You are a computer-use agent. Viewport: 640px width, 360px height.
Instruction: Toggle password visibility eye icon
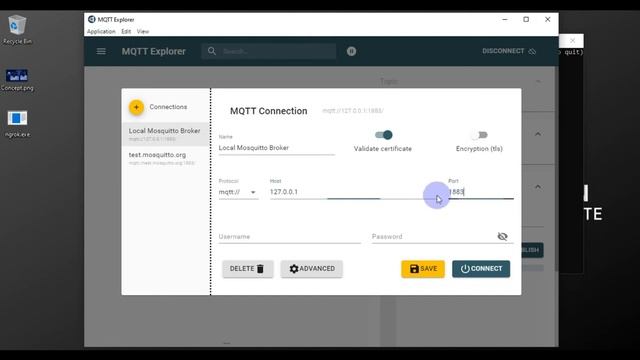(x=502, y=236)
